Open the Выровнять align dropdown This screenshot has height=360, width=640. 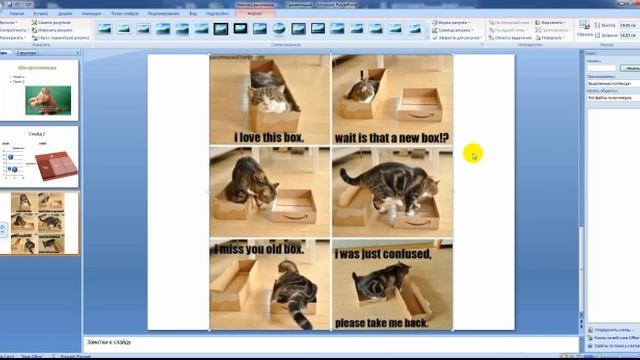click(551, 22)
